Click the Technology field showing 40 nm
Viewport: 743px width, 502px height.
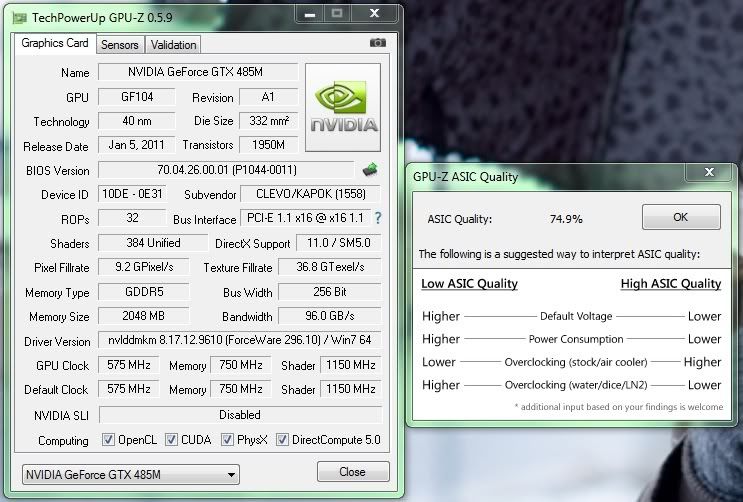point(137,121)
